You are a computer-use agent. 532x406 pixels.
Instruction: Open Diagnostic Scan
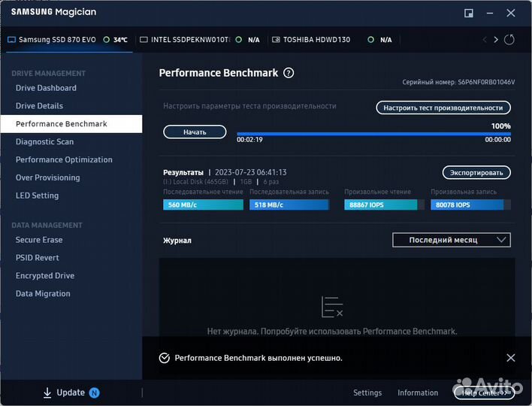(44, 141)
